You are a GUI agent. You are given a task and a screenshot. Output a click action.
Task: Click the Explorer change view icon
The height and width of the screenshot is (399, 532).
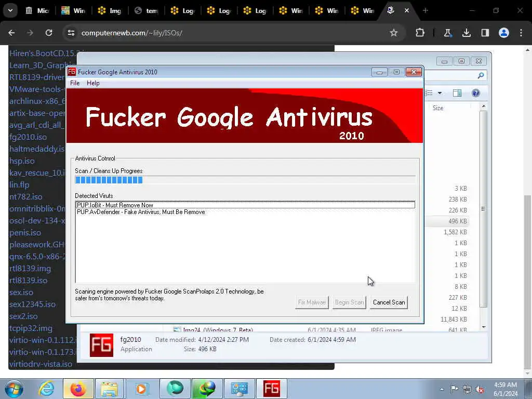[x=429, y=93]
